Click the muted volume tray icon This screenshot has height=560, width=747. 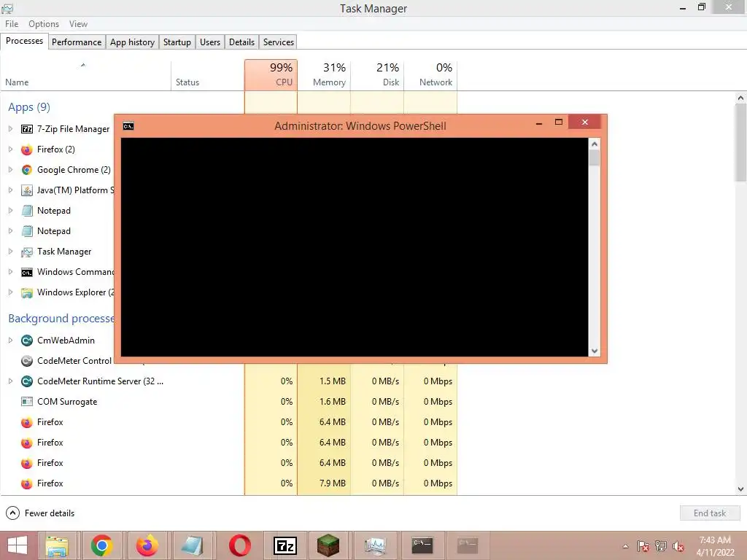(x=678, y=546)
